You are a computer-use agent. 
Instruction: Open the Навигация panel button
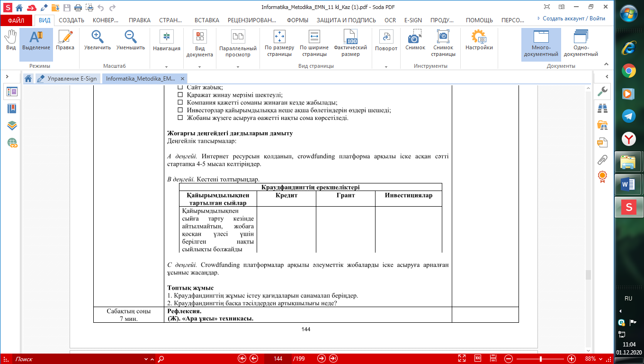[x=167, y=40]
